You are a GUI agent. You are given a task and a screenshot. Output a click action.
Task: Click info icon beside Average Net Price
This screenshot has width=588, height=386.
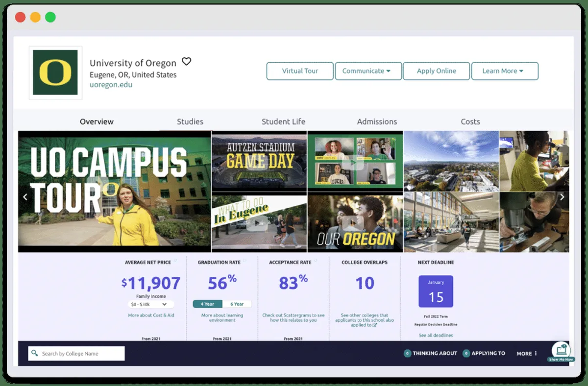175,261
